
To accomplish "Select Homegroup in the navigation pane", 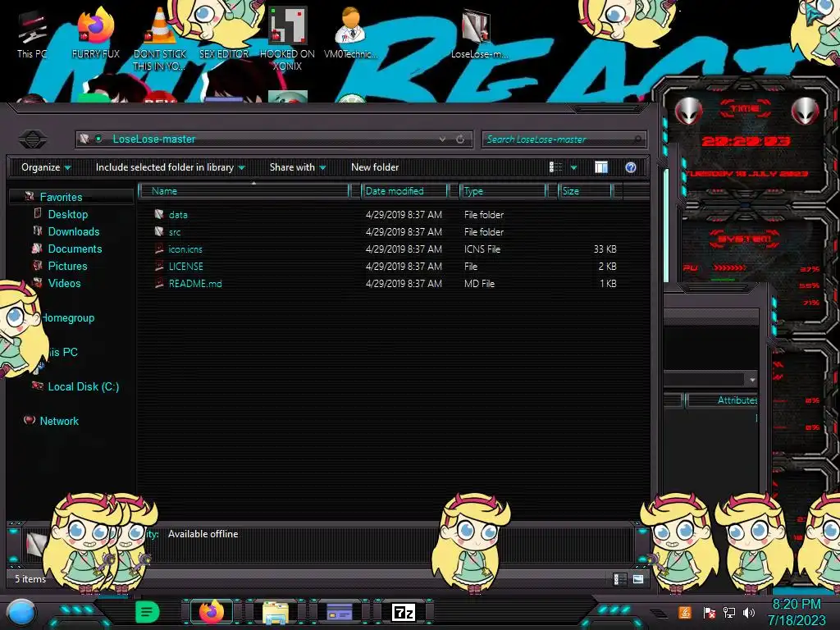I will pyautogui.click(x=68, y=317).
